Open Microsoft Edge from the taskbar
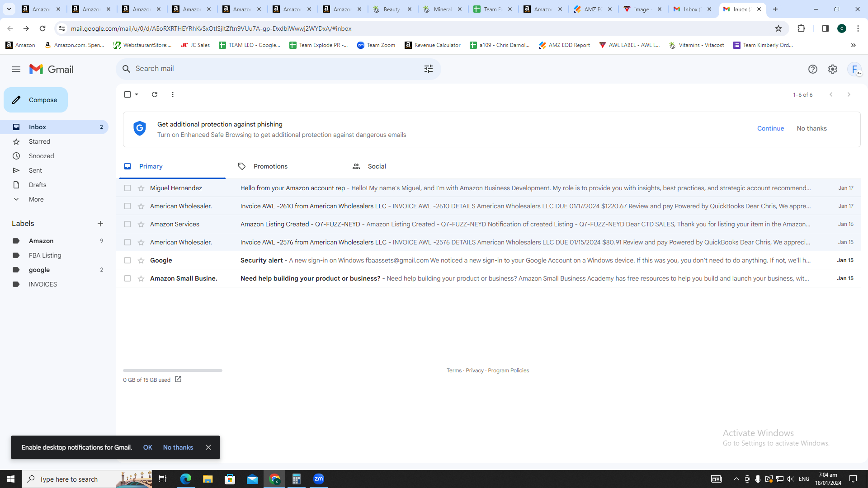 185,479
